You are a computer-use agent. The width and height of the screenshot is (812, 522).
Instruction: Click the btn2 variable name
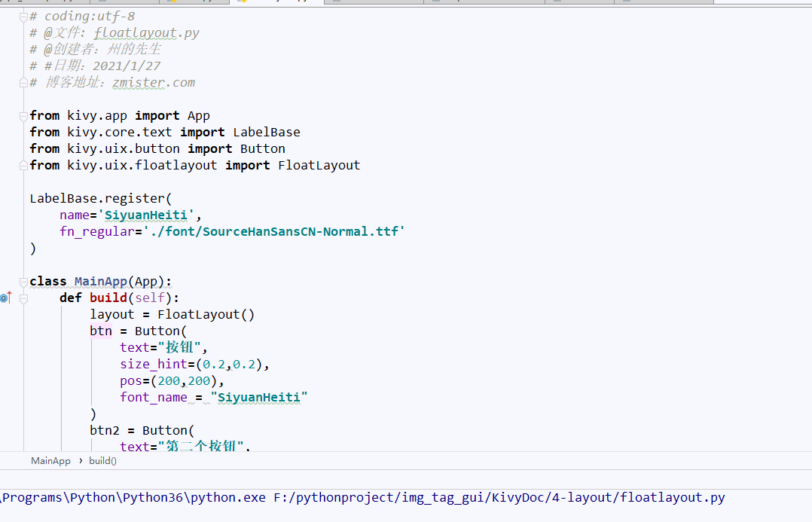(105, 430)
